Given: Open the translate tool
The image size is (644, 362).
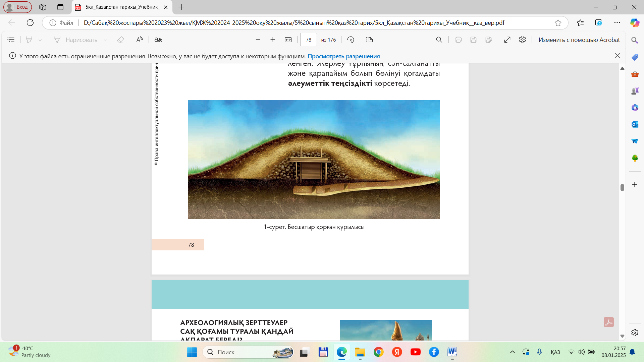Looking at the screenshot, I should coord(158,40).
